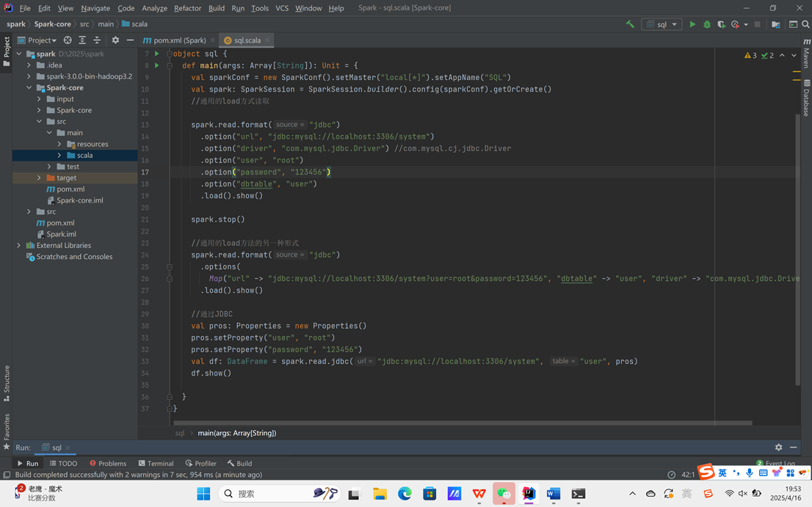The height and width of the screenshot is (507, 812).
Task: Click the Build project hammer icon
Action: point(630,23)
